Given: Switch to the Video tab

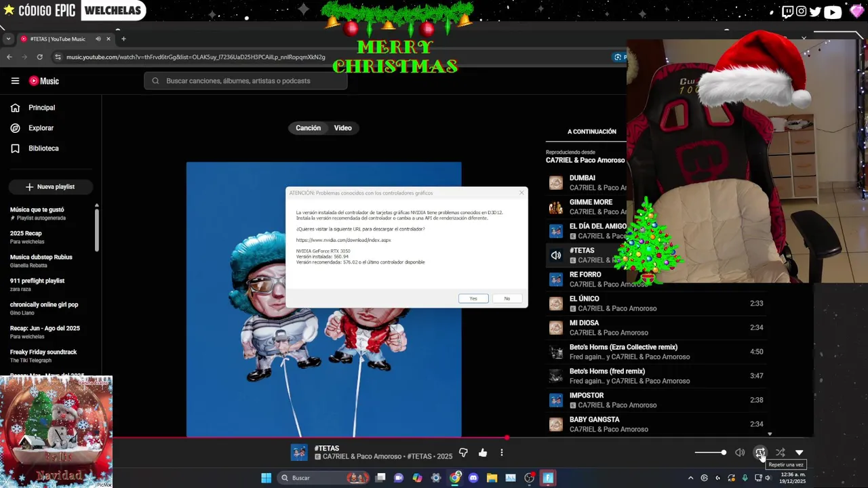Looking at the screenshot, I should coord(342,128).
